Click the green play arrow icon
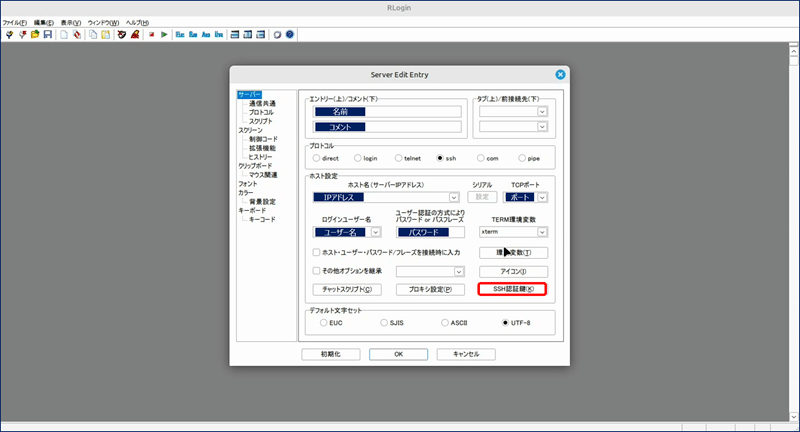The image size is (800, 432). point(164,35)
